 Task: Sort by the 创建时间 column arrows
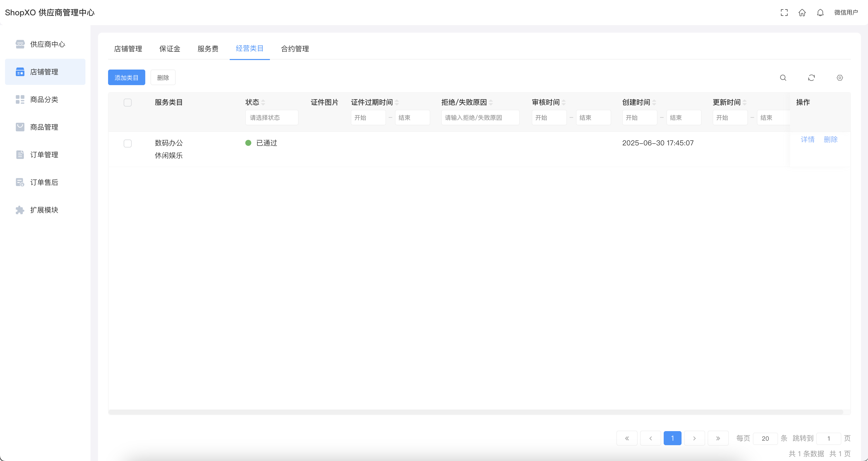click(654, 102)
